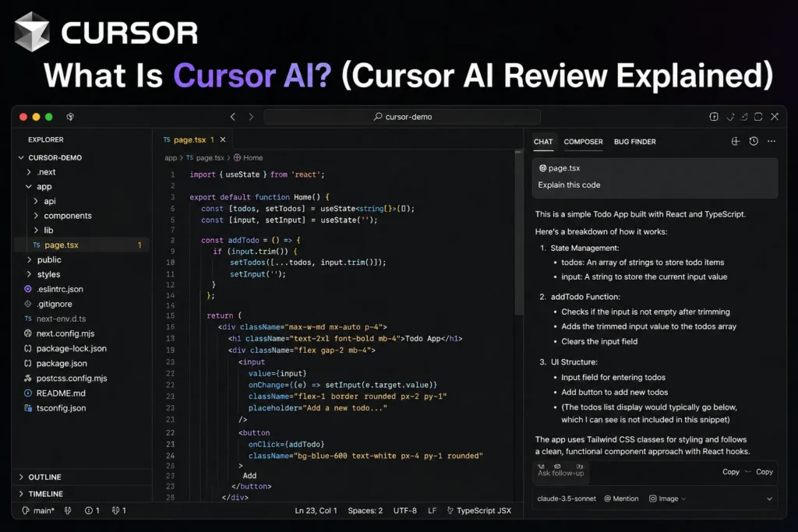The width and height of the screenshot is (798, 532).
Task: Open the claude-3.5-sonnet model selector
Action: point(567,499)
